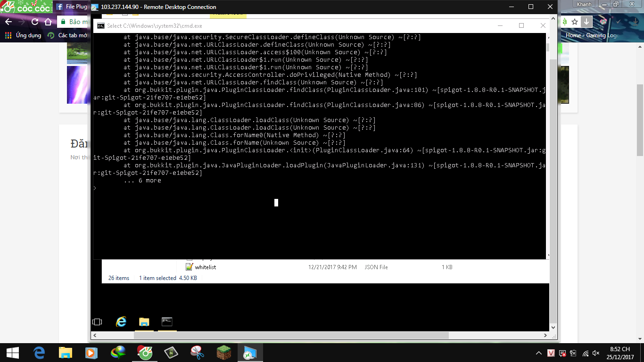Click the Remote Desktop Connection title icon
The image size is (644, 362).
[95, 7]
